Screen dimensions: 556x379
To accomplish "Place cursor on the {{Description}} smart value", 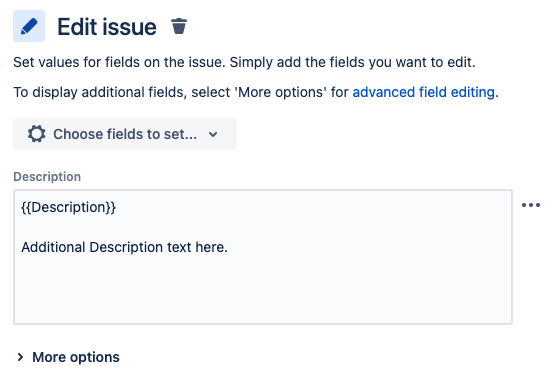I will point(68,207).
